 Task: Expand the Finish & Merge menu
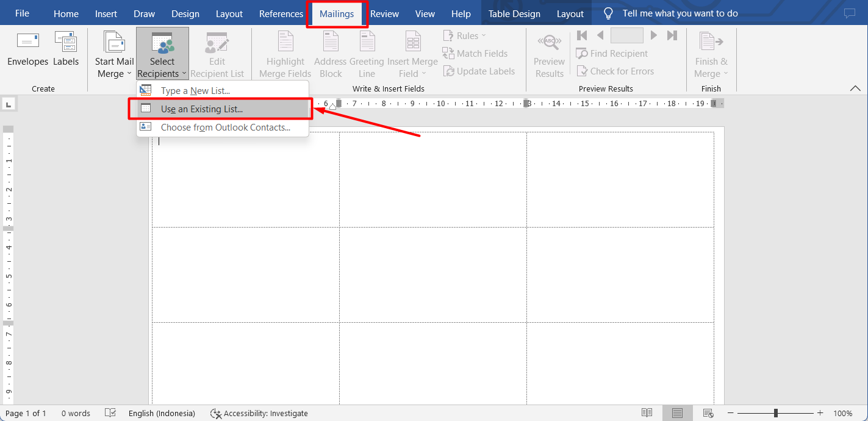711,54
